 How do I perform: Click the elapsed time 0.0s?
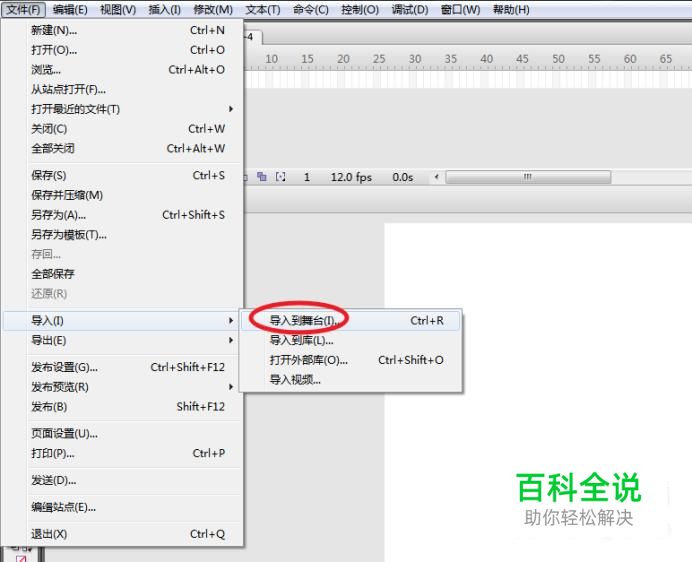pyautogui.click(x=402, y=177)
